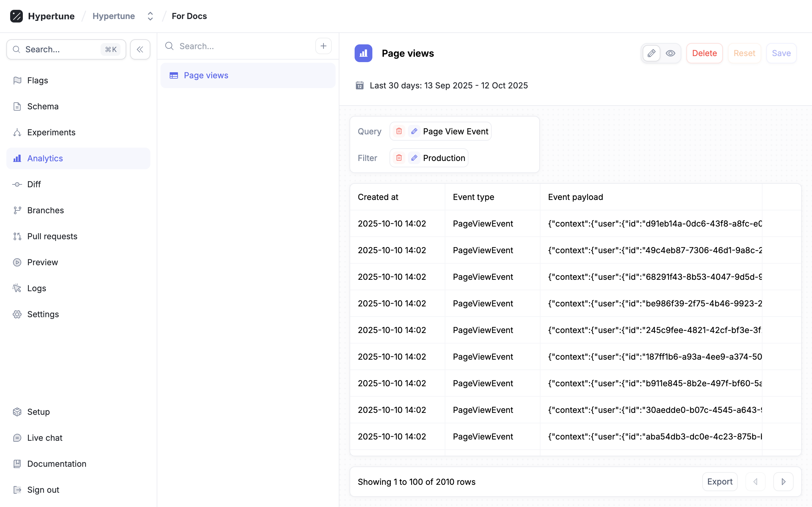The width and height of the screenshot is (812, 507).
Task: Navigate to Pull requests
Action: tap(52, 236)
